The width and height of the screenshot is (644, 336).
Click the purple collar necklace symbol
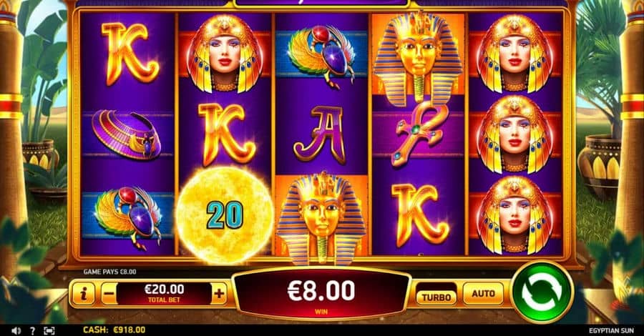click(x=127, y=135)
